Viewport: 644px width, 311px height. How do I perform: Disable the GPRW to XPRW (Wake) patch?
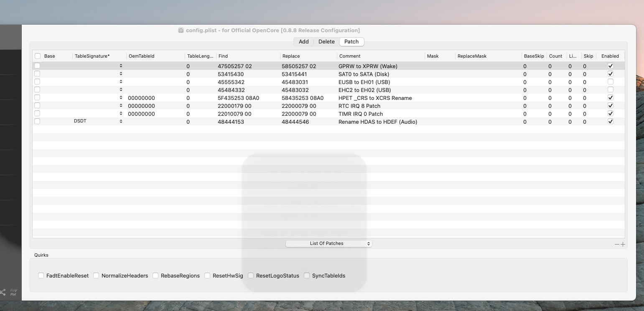611,66
